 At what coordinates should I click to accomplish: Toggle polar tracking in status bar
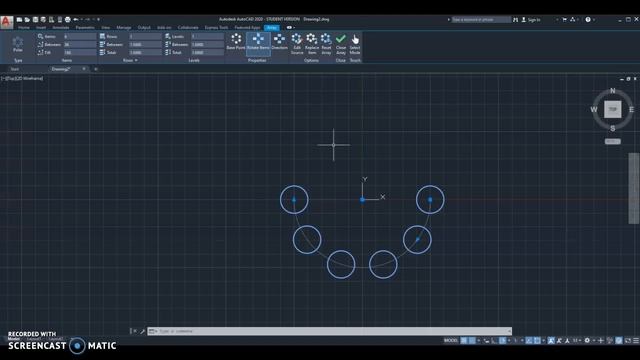[503, 340]
